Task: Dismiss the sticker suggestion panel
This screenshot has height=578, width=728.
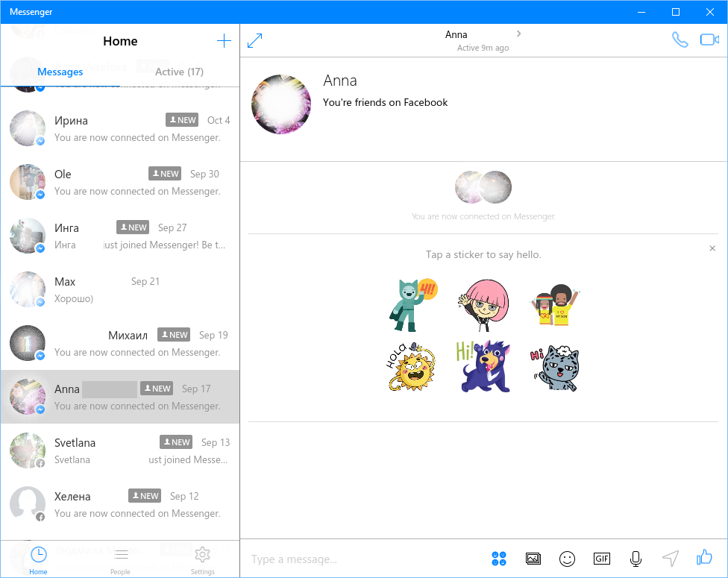Action: coord(712,248)
